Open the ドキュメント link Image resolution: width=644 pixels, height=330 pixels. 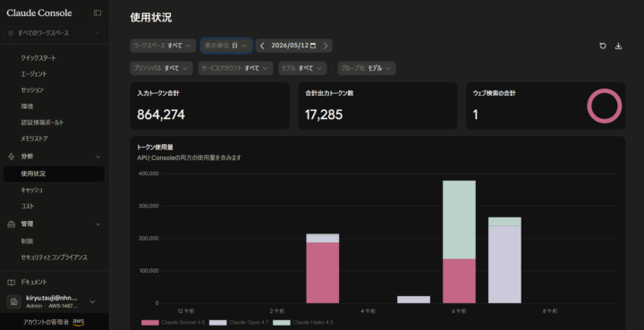[34, 283]
